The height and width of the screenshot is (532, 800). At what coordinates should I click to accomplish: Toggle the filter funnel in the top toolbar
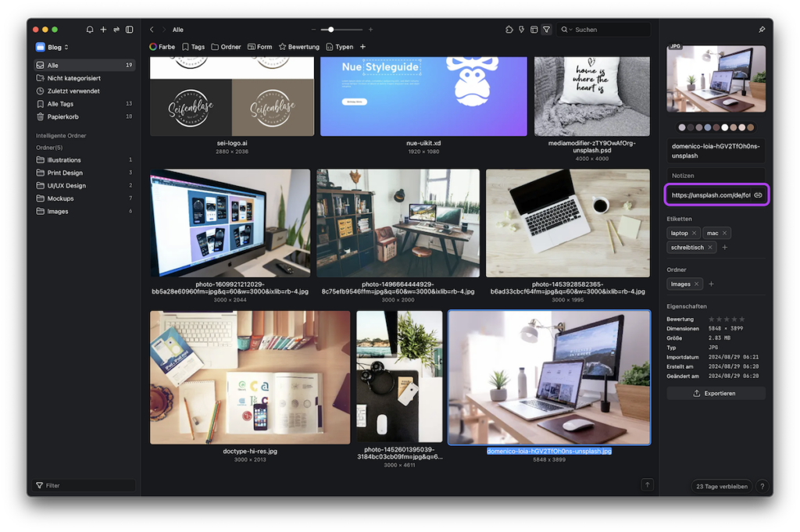pos(546,30)
